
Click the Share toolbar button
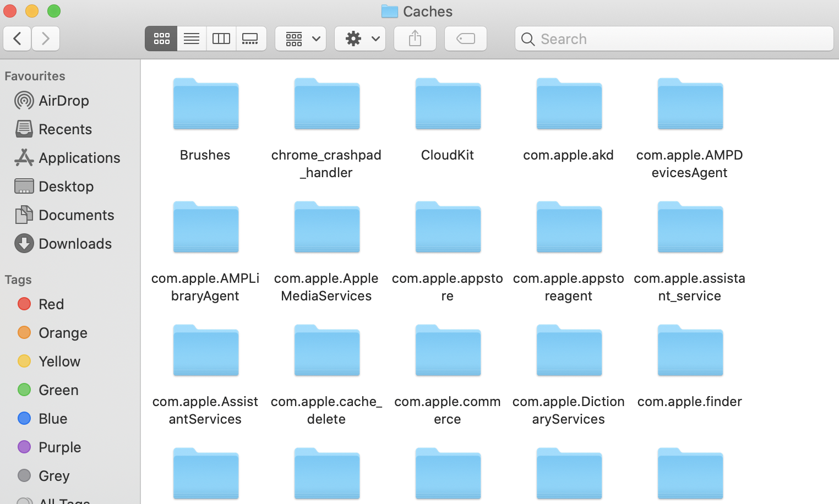point(415,39)
